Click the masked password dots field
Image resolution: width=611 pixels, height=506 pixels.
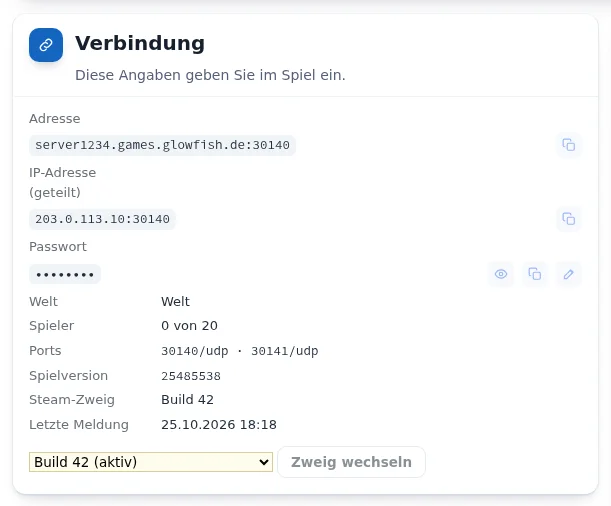coord(65,274)
